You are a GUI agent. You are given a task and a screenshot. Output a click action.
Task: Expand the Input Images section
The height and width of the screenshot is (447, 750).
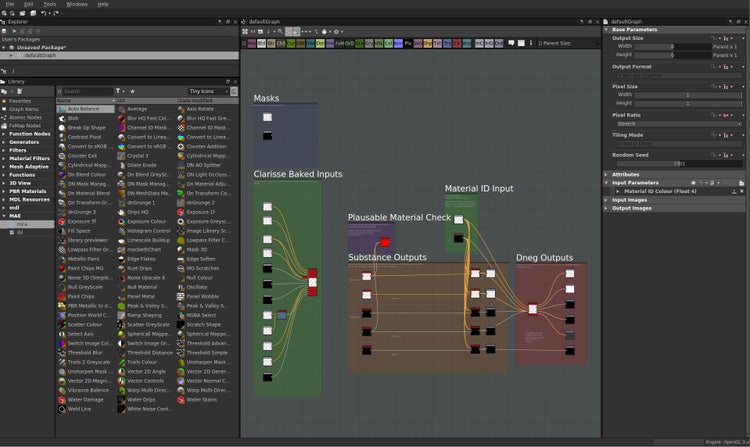(606, 200)
